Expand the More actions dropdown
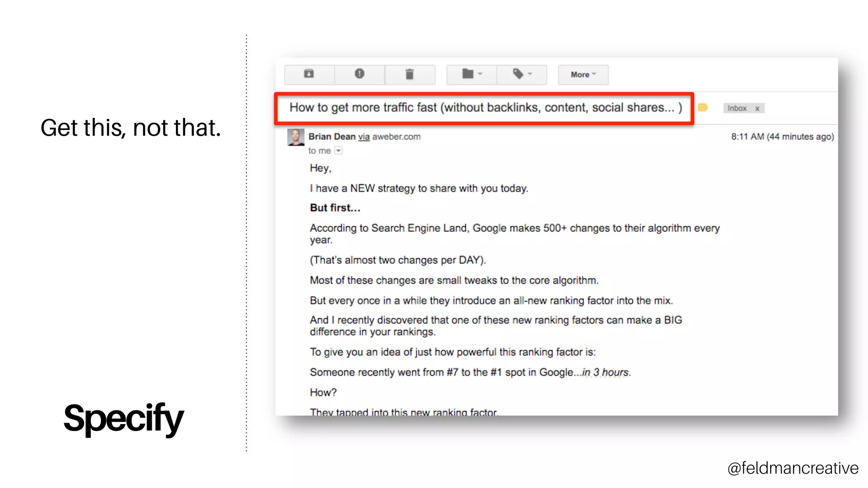Screen dimensions: 868x488 [x=583, y=75]
